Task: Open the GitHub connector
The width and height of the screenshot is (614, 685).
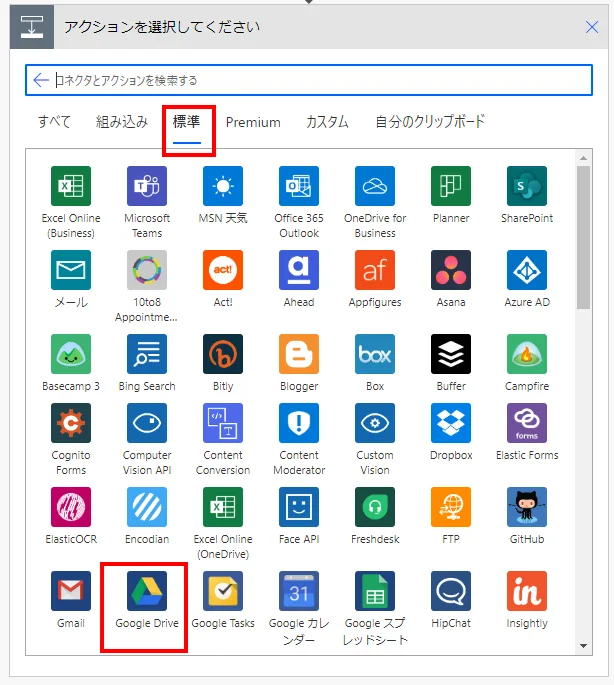Action: point(527,507)
